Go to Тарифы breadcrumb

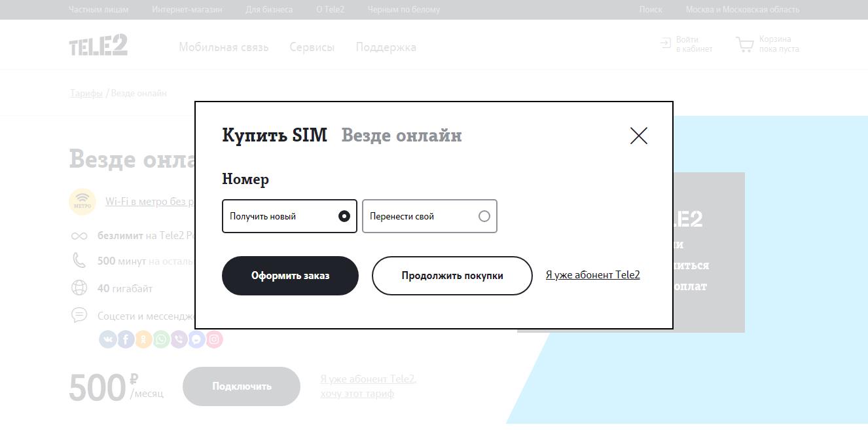(x=86, y=93)
